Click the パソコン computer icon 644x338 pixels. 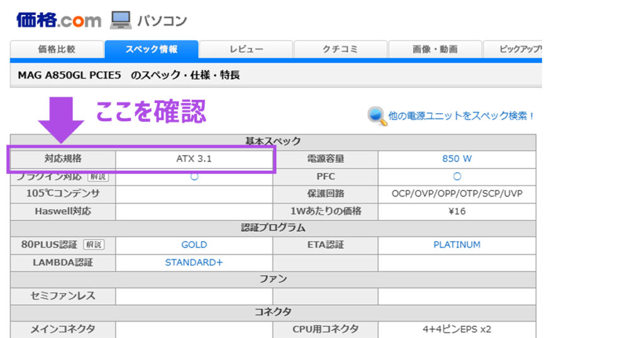pos(120,19)
